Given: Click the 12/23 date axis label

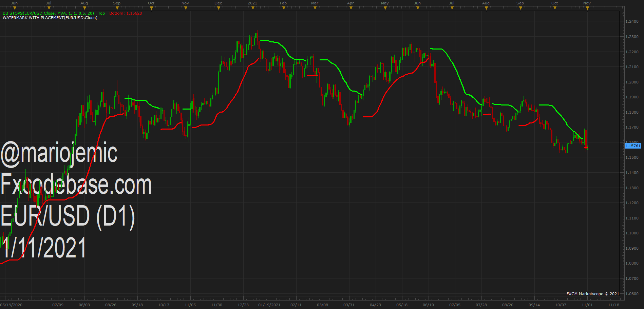Looking at the screenshot, I should [x=243, y=305].
